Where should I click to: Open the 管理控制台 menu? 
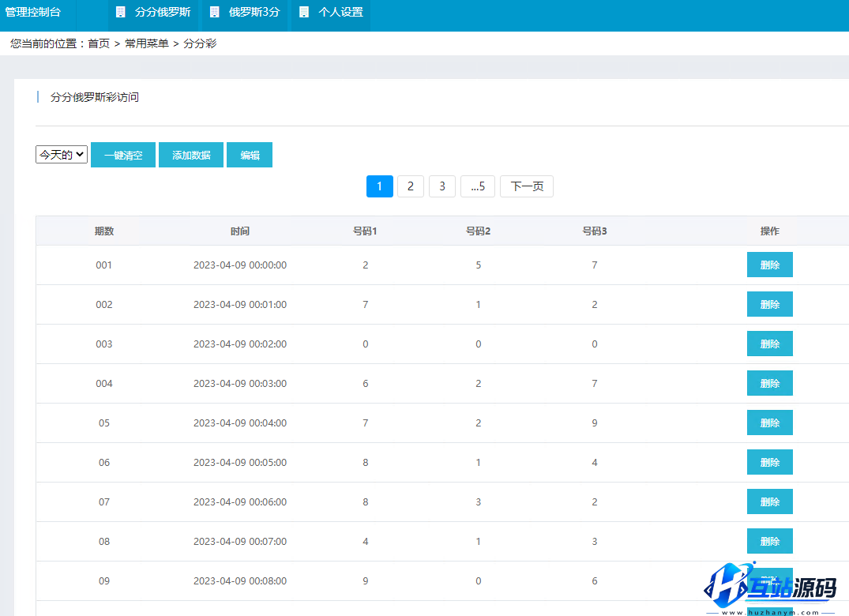tap(33, 13)
